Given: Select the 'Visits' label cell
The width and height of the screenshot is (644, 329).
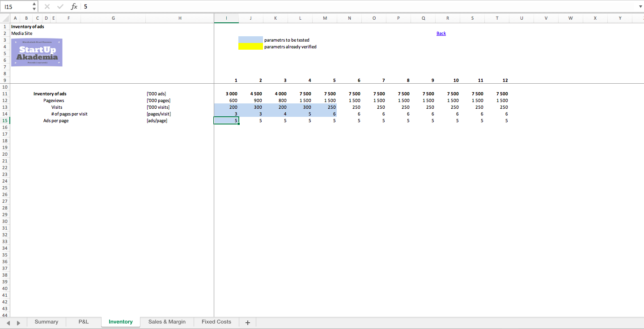Looking at the screenshot, I should (57, 107).
